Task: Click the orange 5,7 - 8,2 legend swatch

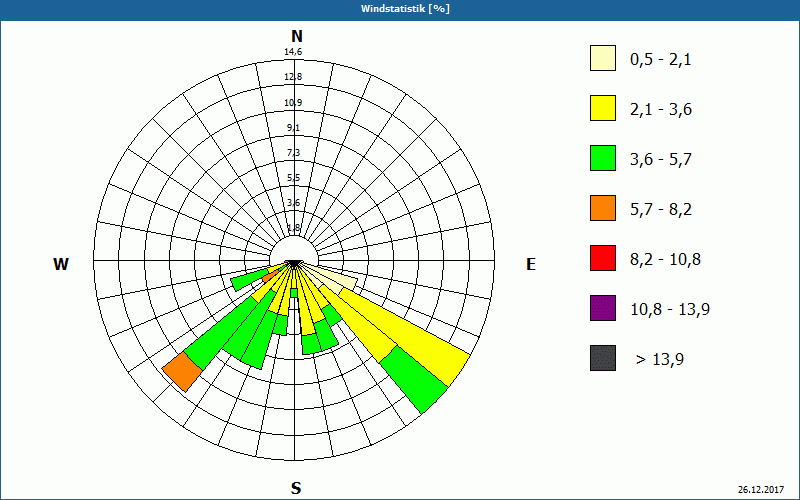Action: point(603,208)
